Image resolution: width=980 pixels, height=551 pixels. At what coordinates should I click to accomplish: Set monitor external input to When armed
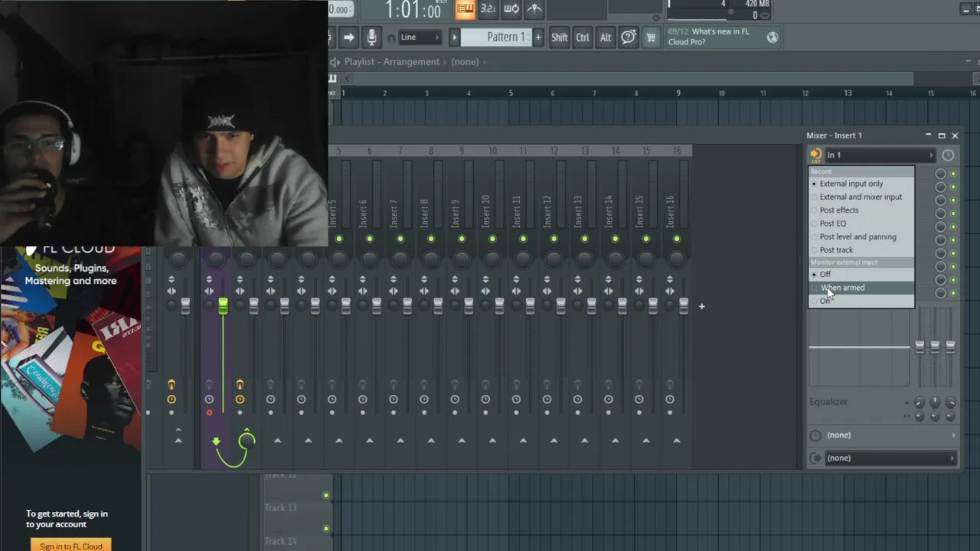(x=861, y=288)
